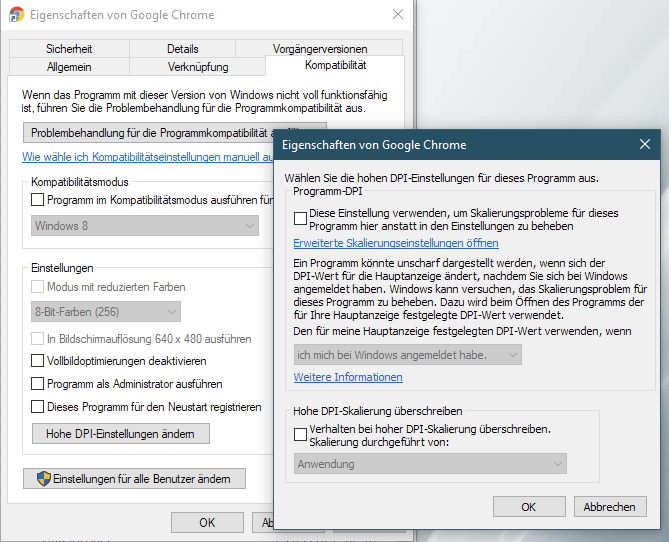Close the main Eigenschaften window
This screenshot has height=542, width=669.
pyautogui.click(x=398, y=14)
